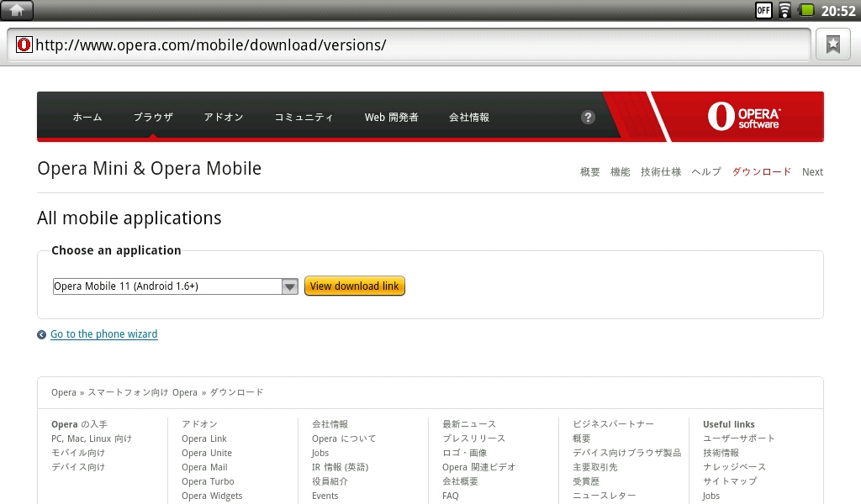Tap the OFF indicator icon in status bar
Screen dimensions: 861x504
(763, 10)
